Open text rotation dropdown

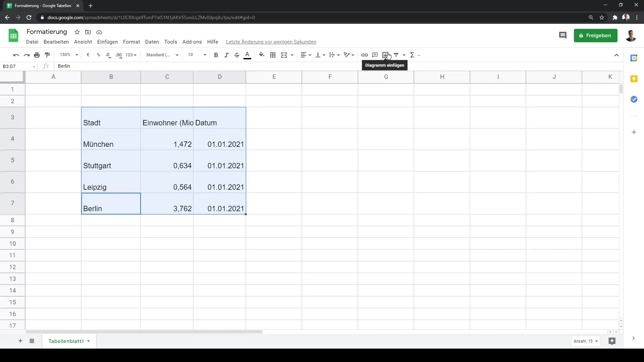[x=349, y=55]
